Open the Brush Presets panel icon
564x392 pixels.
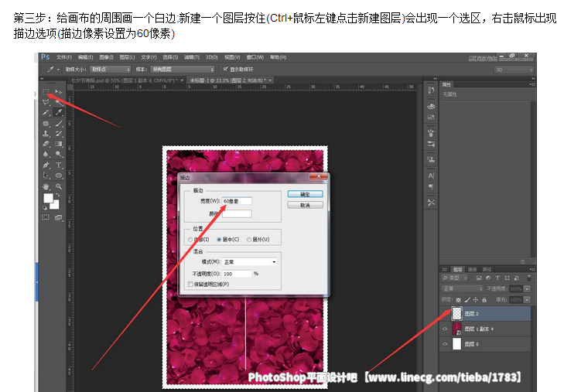(x=431, y=144)
